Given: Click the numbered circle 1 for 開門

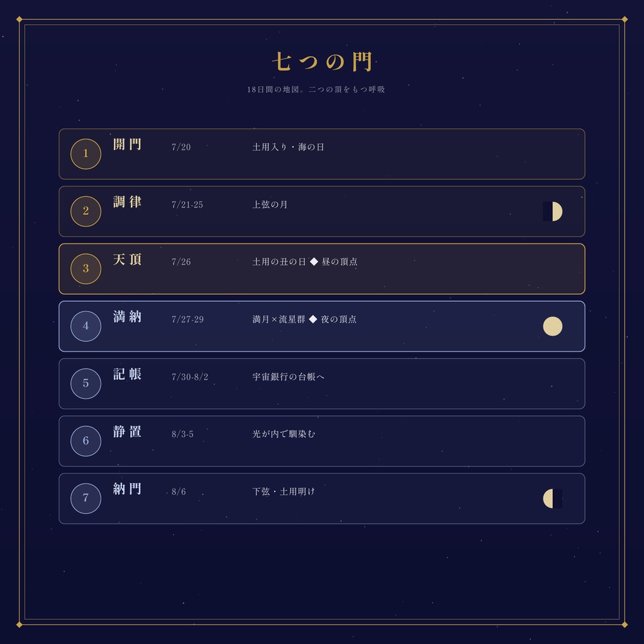Looking at the screenshot, I should [x=86, y=153].
